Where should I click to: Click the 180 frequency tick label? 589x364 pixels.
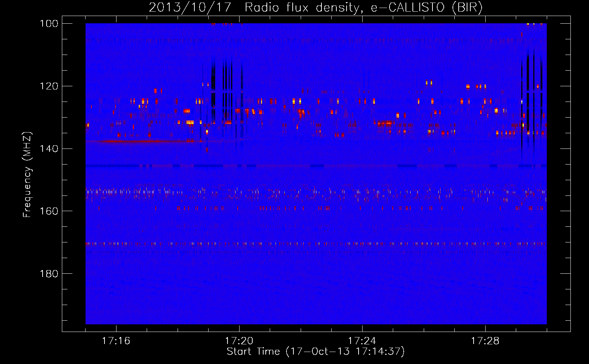pos(49,274)
